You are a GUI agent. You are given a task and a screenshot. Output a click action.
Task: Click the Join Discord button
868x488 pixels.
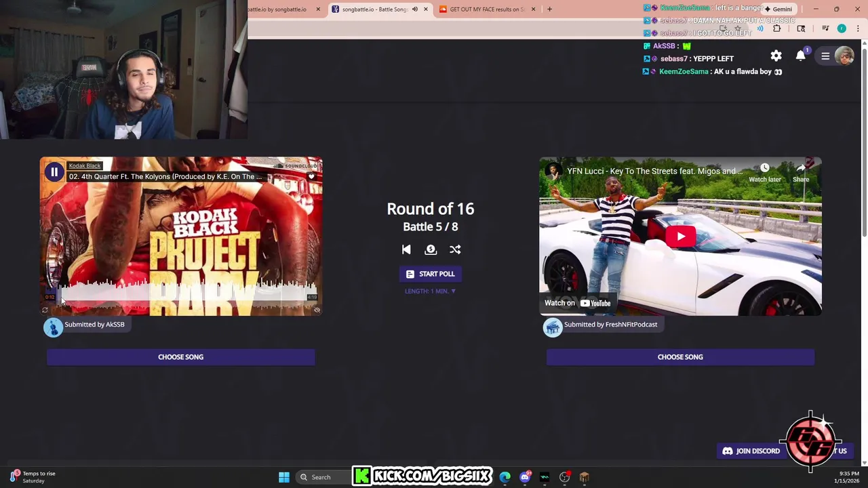point(751,451)
